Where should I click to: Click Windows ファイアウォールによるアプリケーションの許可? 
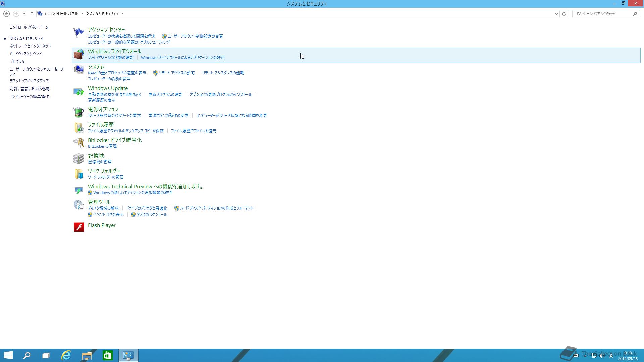(183, 58)
